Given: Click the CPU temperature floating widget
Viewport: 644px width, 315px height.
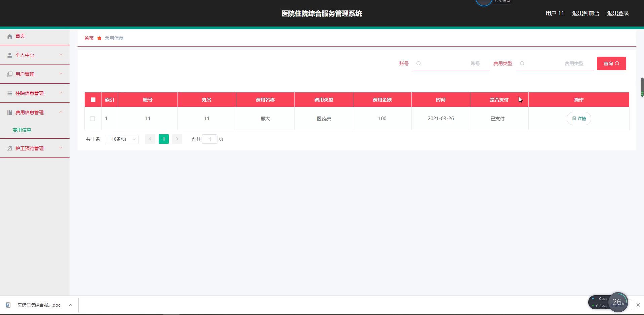Looking at the screenshot, I should [493, 2].
